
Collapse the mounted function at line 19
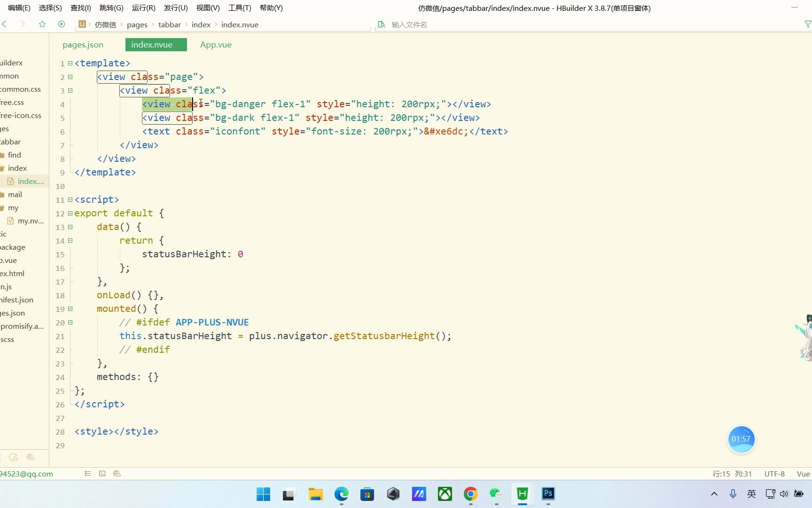[70, 309]
